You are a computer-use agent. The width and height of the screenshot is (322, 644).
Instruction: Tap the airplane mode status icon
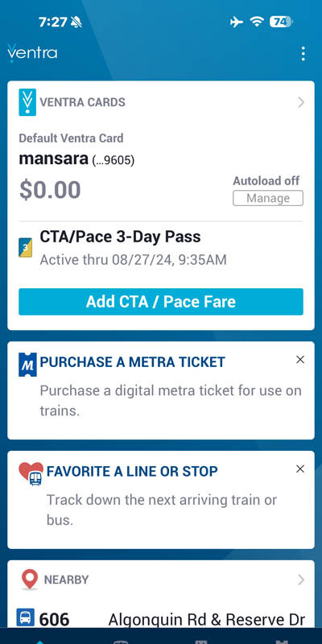click(237, 22)
